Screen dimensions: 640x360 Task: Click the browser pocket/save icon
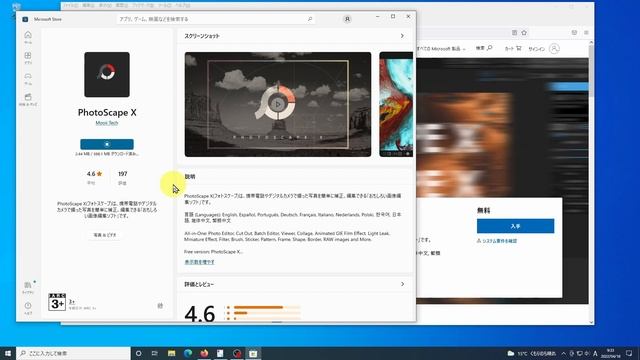pos(574,33)
